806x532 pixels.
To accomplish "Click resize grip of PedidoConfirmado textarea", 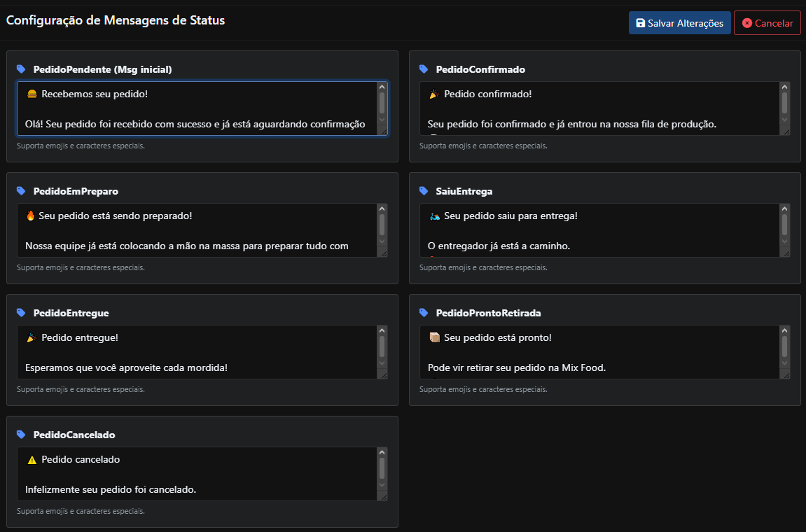I will pos(785,131).
